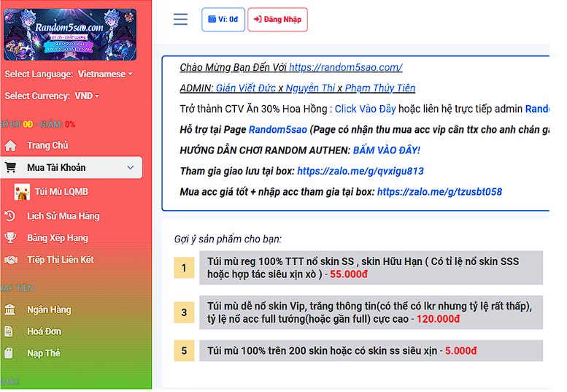
Task: Click the 5.000đ price text
Action: [x=460, y=351]
